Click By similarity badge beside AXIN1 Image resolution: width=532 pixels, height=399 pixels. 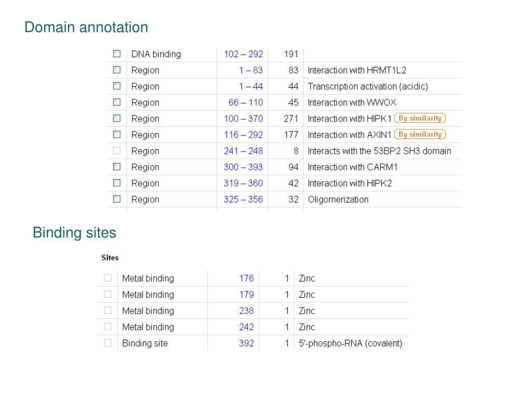tap(420, 135)
